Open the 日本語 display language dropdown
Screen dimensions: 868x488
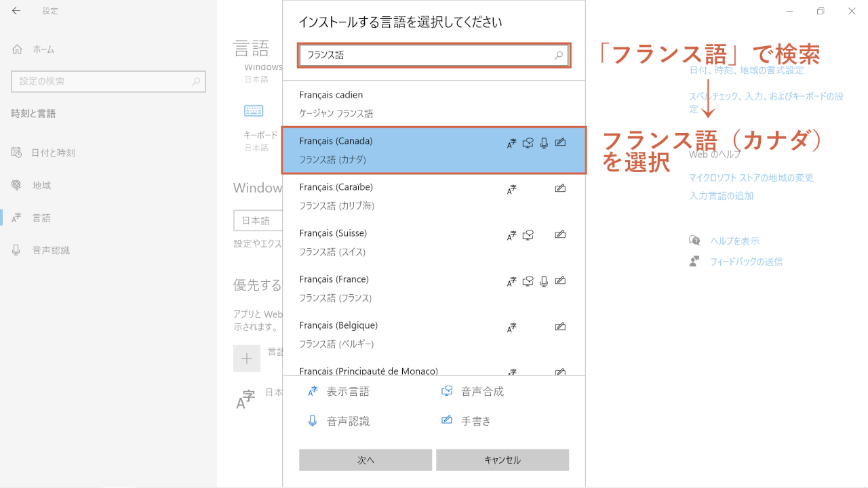click(258, 221)
